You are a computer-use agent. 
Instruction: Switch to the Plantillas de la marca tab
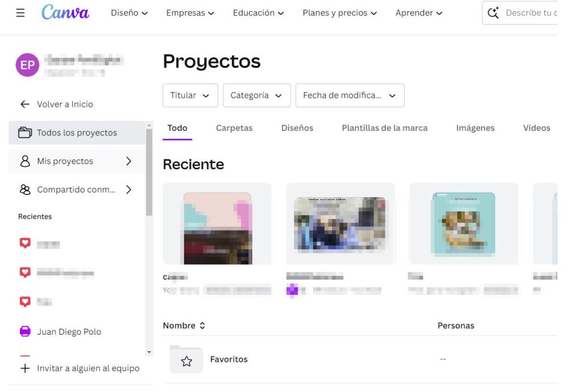[x=384, y=128]
